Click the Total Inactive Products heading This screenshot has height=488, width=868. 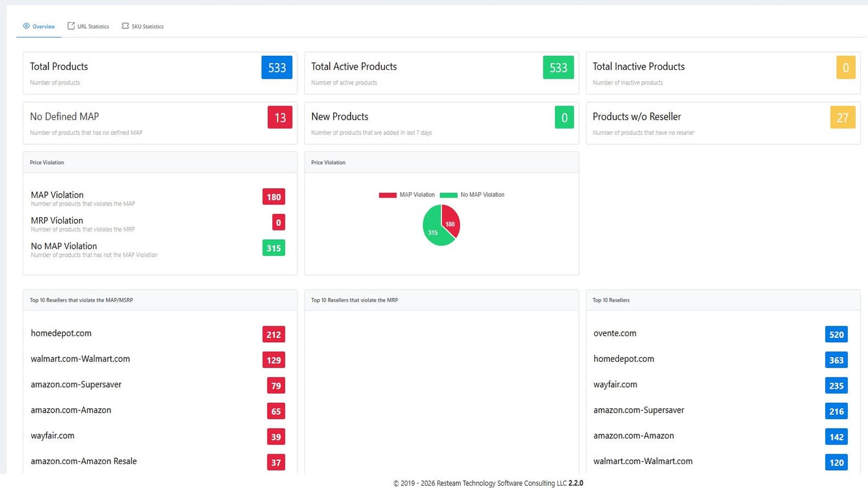(x=639, y=67)
